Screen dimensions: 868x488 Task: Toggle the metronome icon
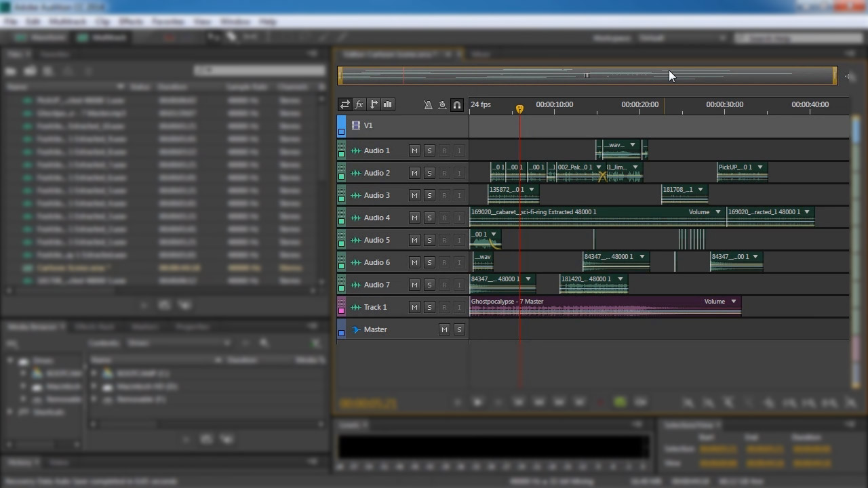[428, 104]
